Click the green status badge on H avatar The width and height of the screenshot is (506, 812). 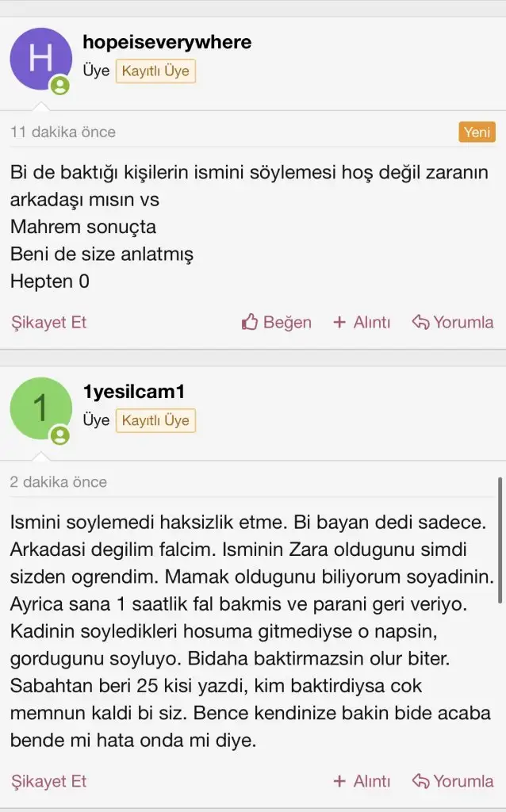click(x=60, y=86)
